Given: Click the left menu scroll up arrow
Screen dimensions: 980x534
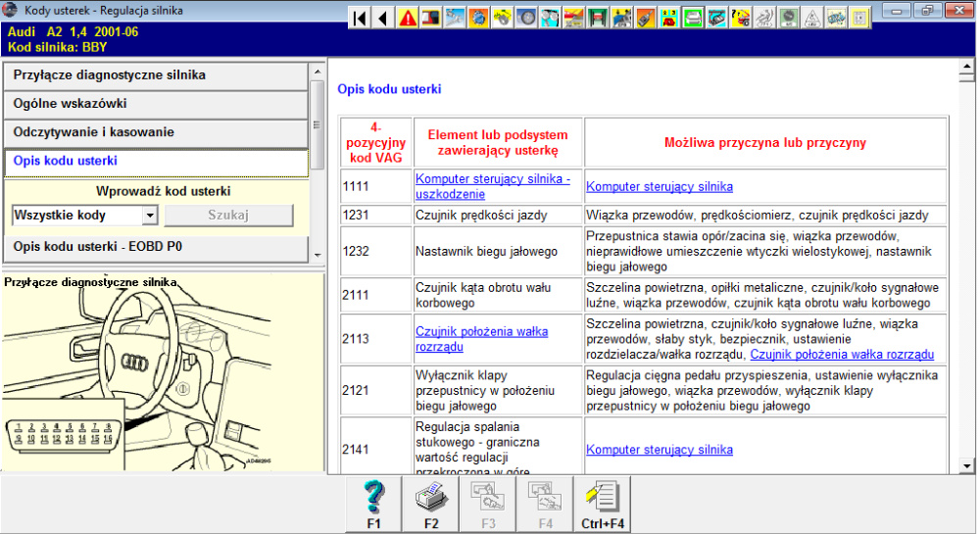Looking at the screenshot, I should click(x=318, y=72).
